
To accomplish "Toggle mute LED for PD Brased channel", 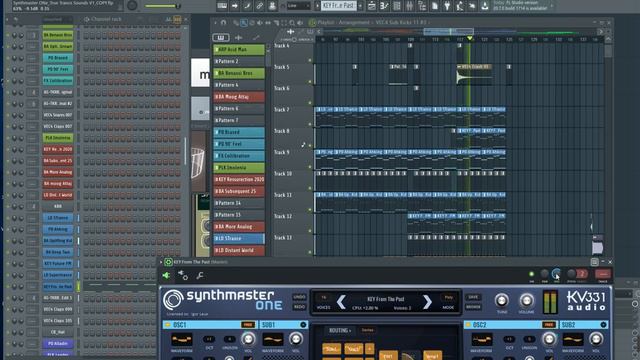I will point(8,58).
